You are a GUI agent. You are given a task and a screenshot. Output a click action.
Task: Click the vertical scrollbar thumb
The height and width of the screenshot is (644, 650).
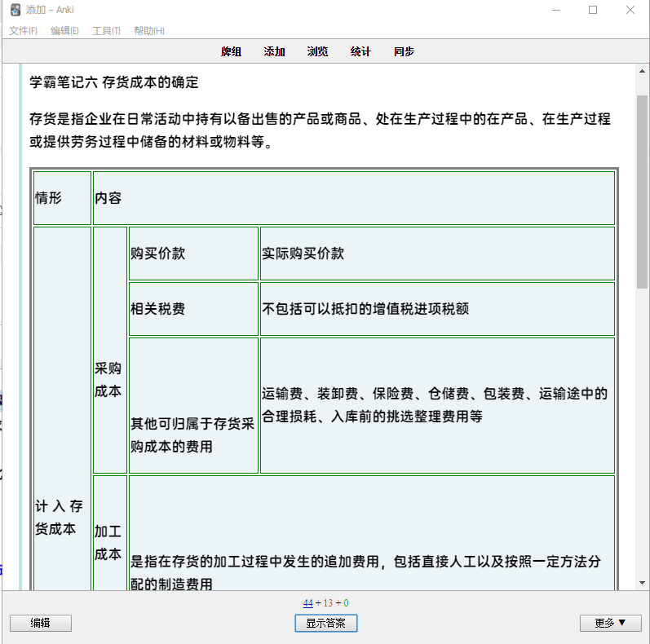pos(642,192)
